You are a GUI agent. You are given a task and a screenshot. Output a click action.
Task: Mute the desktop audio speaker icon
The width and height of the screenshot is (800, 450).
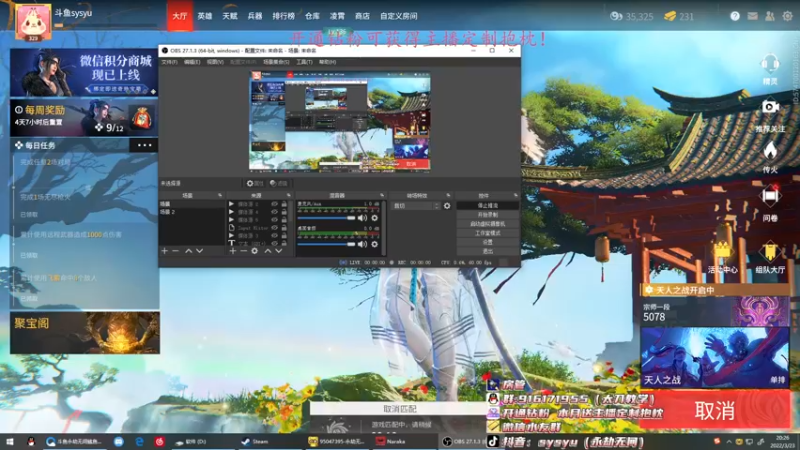362,244
